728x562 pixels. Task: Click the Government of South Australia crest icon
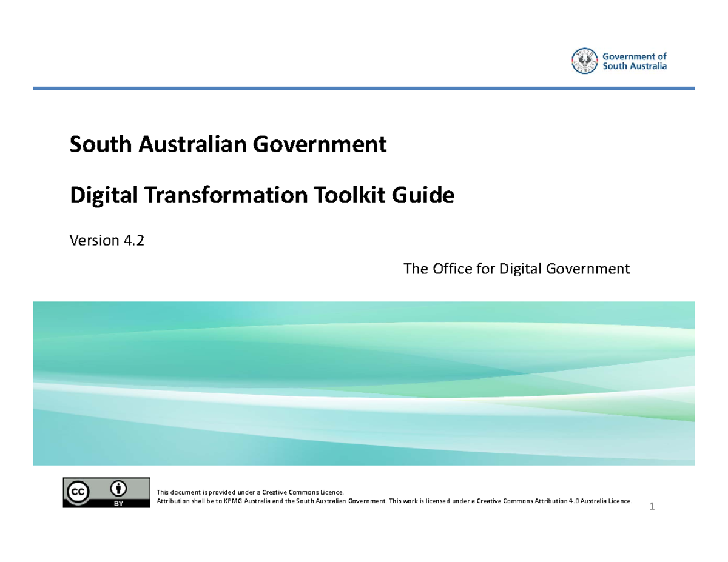coord(584,60)
